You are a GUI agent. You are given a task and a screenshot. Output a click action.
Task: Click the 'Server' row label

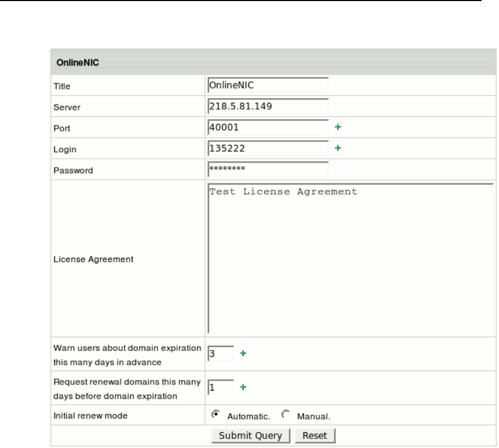67,107
